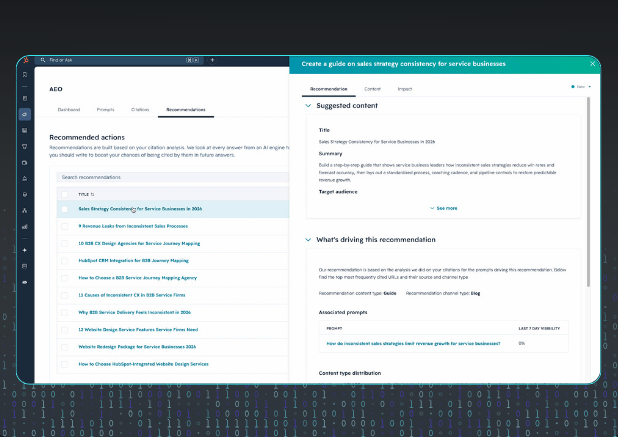Image resolution: width=618 pixels, height=437 pixels.
Task: Open How to Choose HubSpot-Integrated Website Design Services
Action: (x=143, y=364)
